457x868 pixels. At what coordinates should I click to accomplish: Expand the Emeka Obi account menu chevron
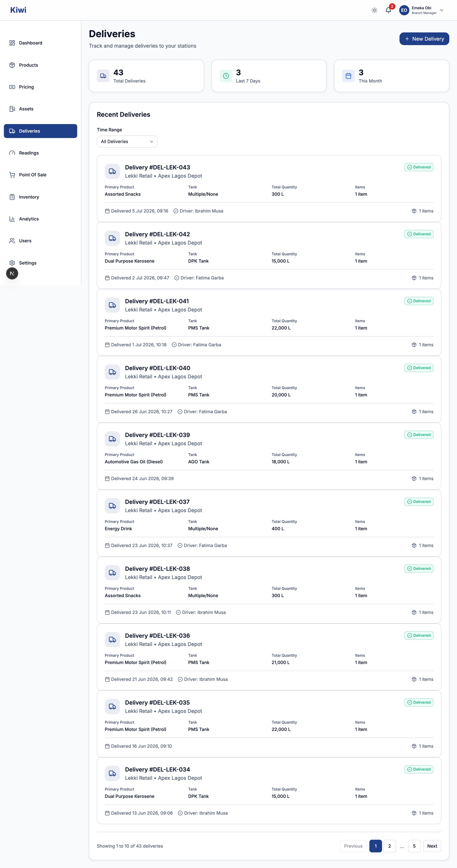coord(442,10)
